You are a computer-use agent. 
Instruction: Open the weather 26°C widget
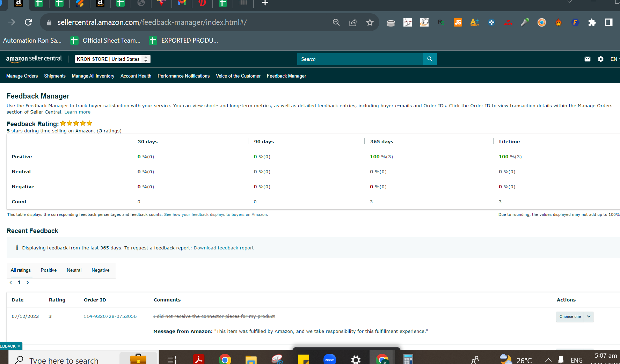click(x=516, y=360)
